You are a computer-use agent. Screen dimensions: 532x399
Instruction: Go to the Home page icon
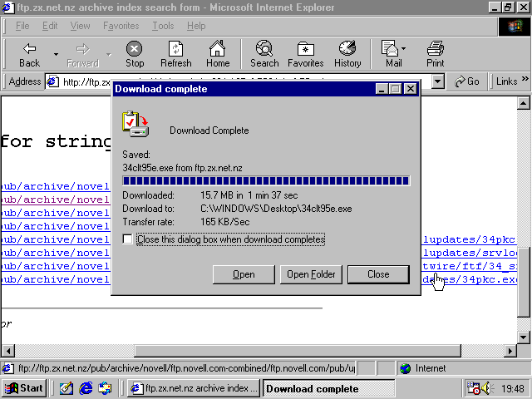(217, 48)
